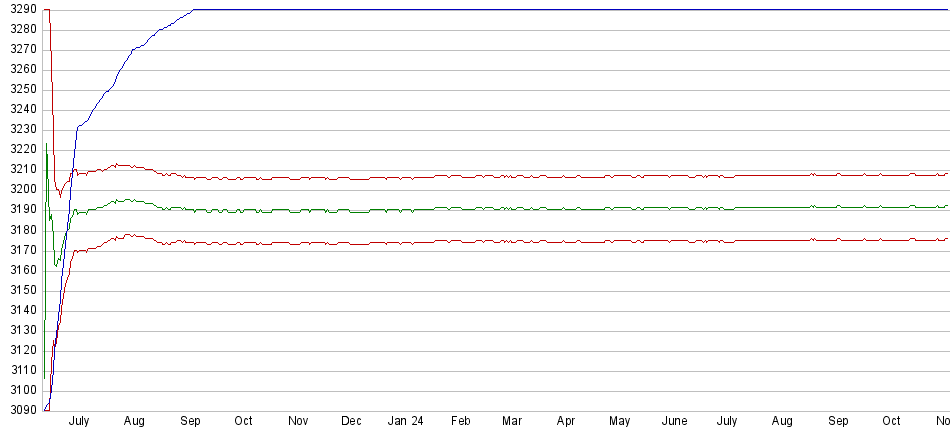Select the Mar label on x-axis
The height and width of the screenshot is (435, 950).
(512, 422)
